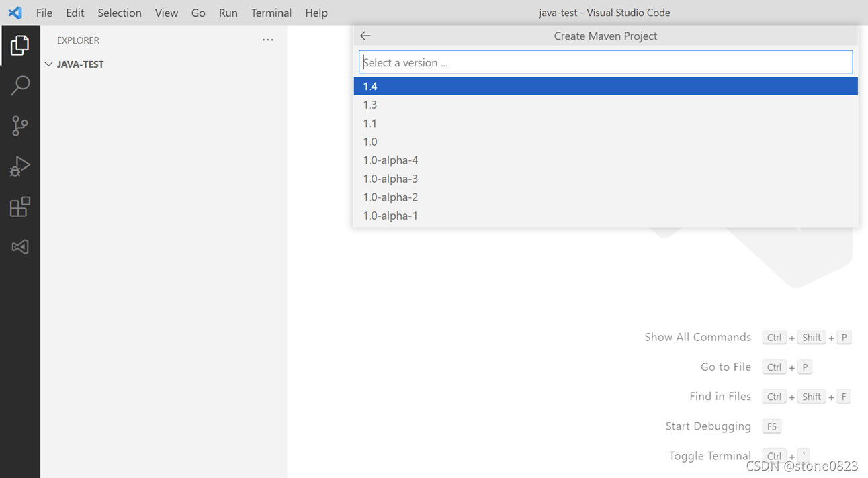Select version 1.0
The height and width of the screenshot is (478, 868).
click(605, 142)
